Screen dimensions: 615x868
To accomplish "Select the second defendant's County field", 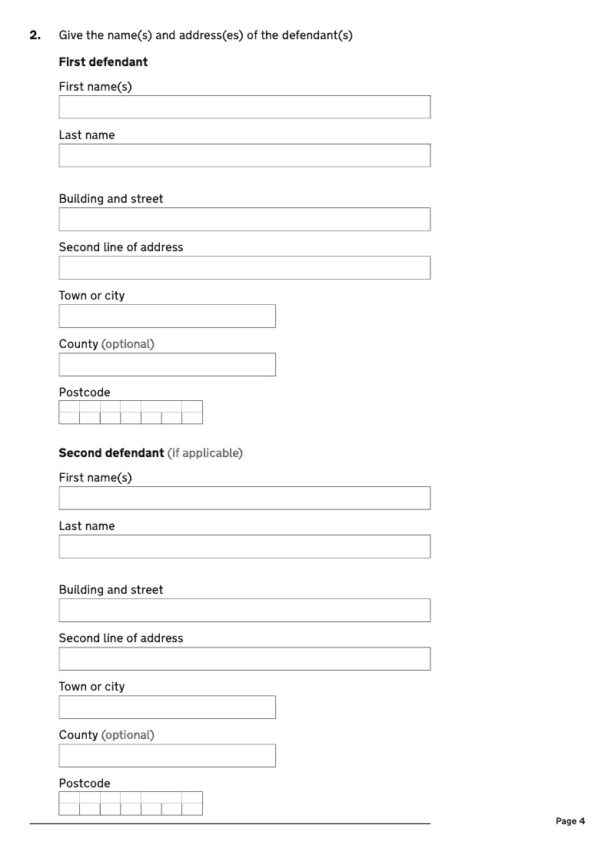I will 167,755.
